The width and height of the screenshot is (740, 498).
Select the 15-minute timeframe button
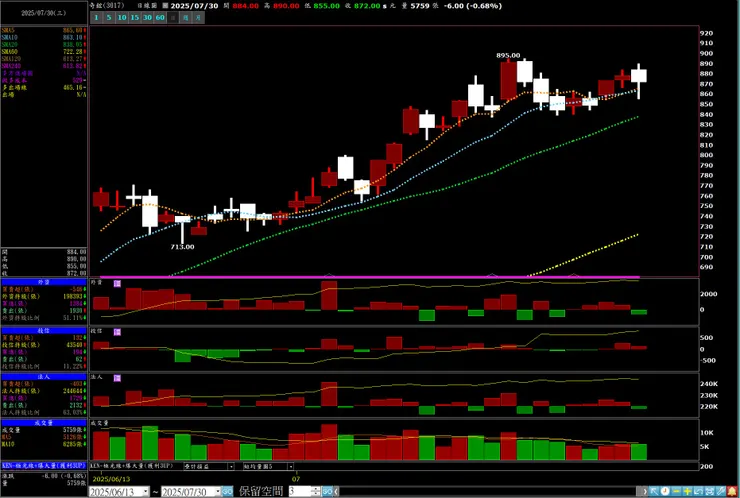[x=135, y=17]
